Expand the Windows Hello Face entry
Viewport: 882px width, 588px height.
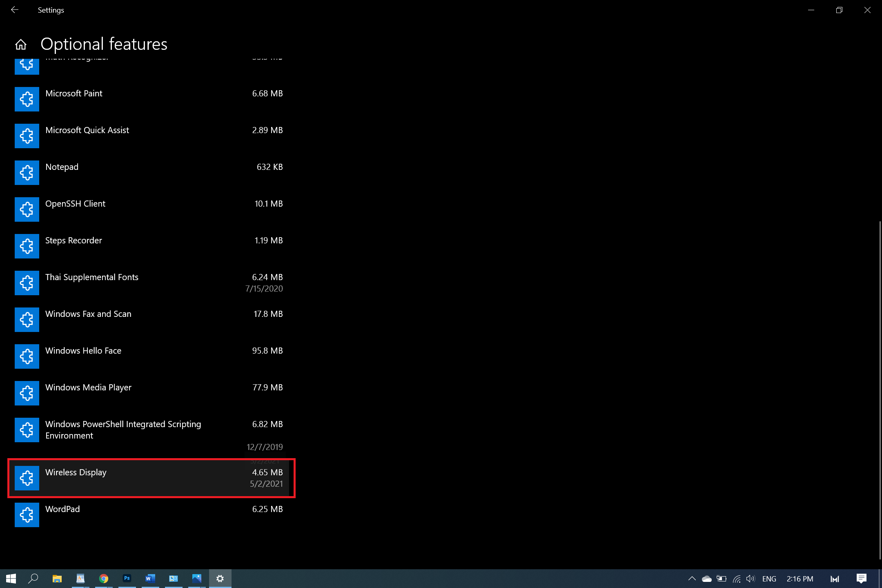coord(149,356)
